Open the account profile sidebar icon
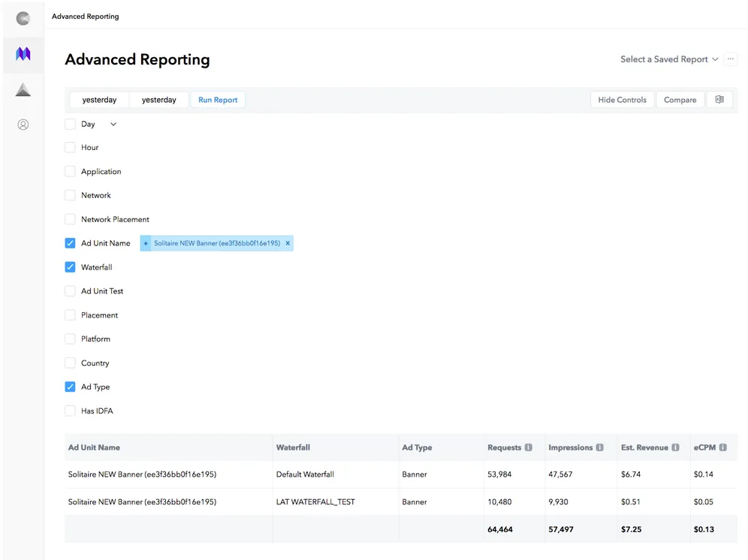Image resolution: width=748 pixels, height=560 pixels. [x=23, y=125]
